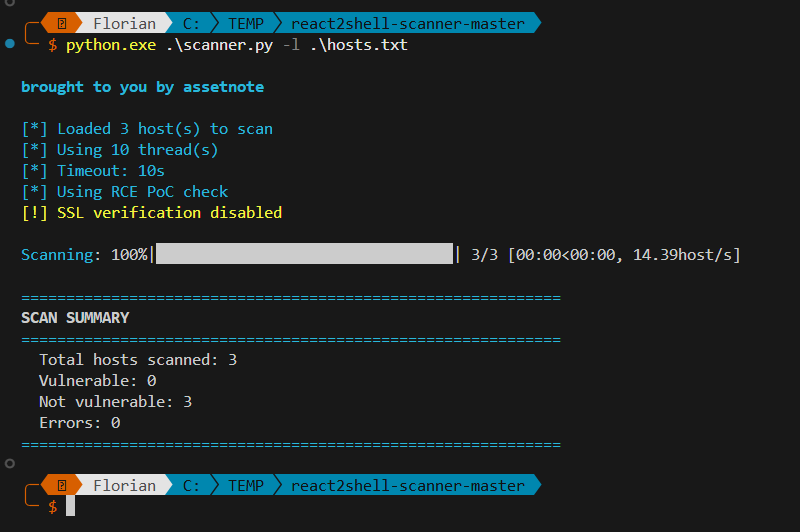Click the scanning progress bar

point(304,254)
